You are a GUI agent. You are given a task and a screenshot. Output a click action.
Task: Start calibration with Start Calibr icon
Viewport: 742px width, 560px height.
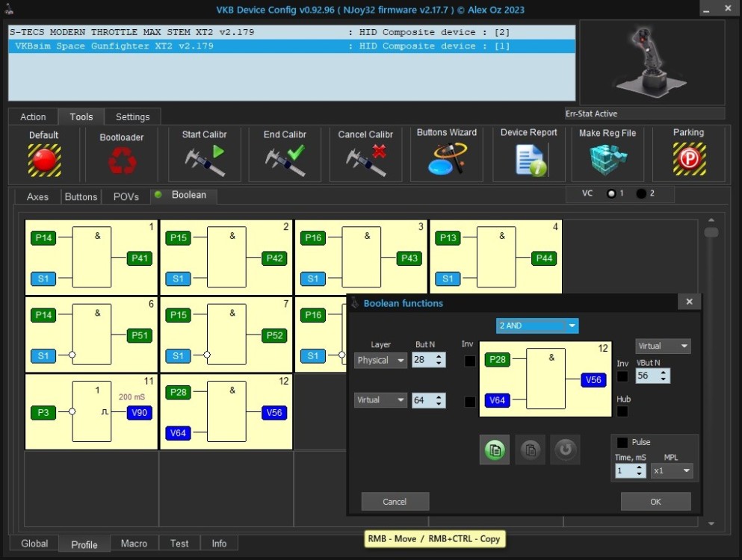pyautogui.click(x=204, y=160)
